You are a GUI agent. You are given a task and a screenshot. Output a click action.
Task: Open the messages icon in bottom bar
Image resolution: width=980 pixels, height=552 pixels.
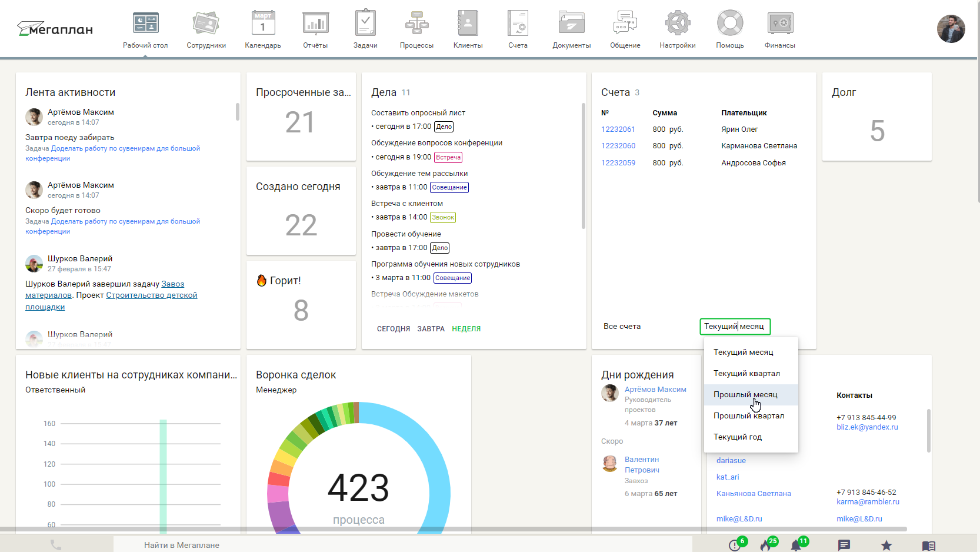[x=844, y=546]
